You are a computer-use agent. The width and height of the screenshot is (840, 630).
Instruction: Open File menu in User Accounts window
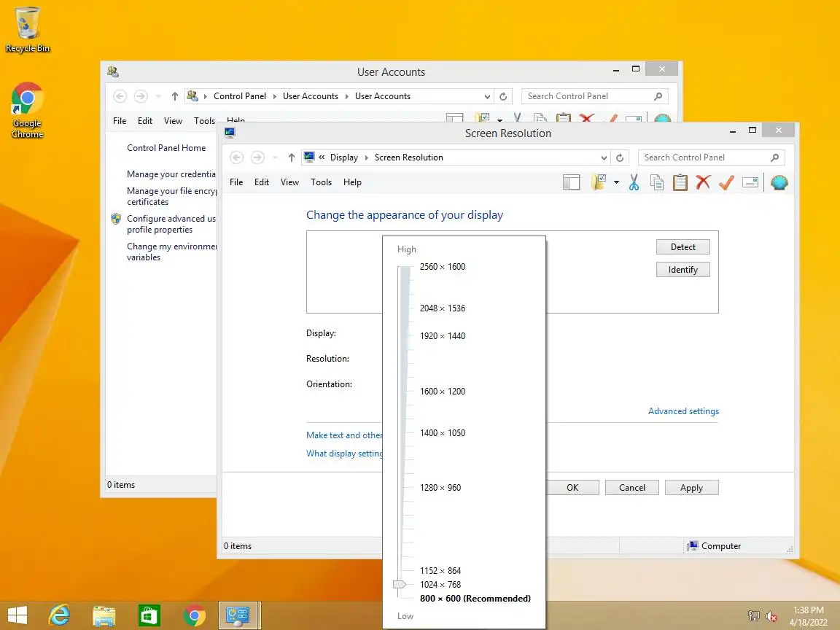click(x=120, y=121)
